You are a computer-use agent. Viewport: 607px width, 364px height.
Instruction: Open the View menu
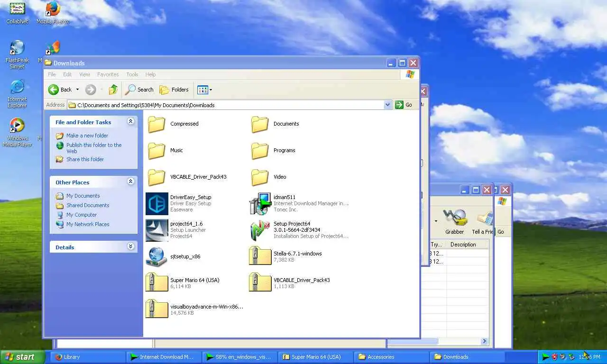click(x=84, y=74)
